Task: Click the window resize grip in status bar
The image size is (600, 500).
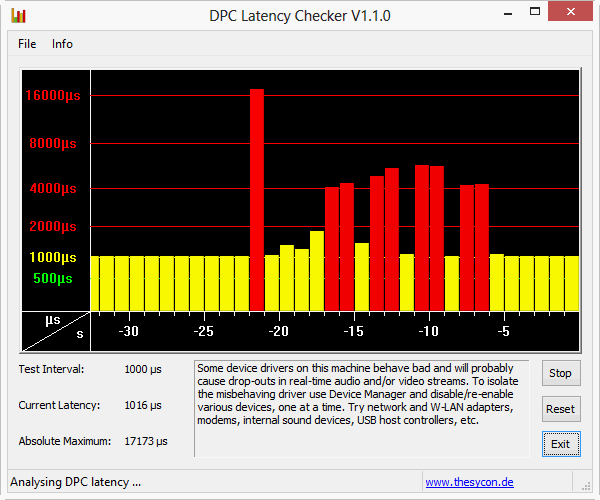Action: click(x=586, y=486)
